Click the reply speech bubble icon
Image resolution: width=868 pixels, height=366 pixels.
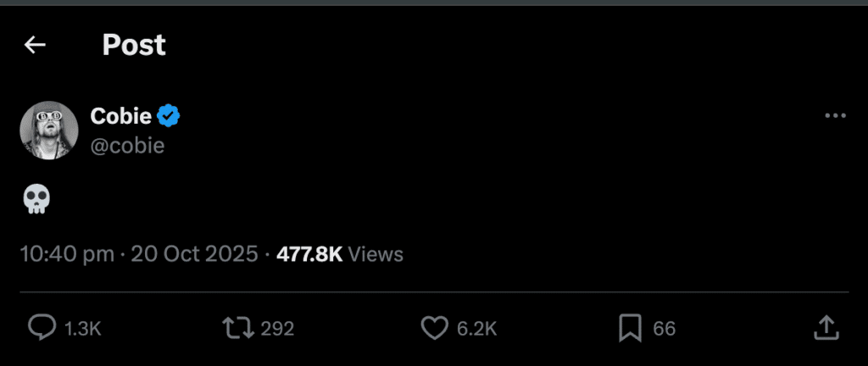pos(42,329)
